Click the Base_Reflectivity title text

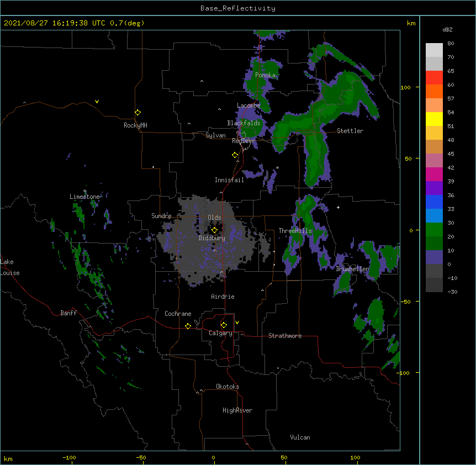coord(238,8)
